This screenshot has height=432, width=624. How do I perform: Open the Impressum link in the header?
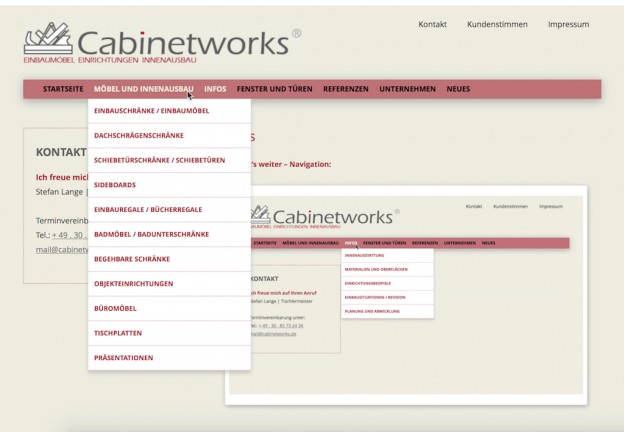click(568, 24)
